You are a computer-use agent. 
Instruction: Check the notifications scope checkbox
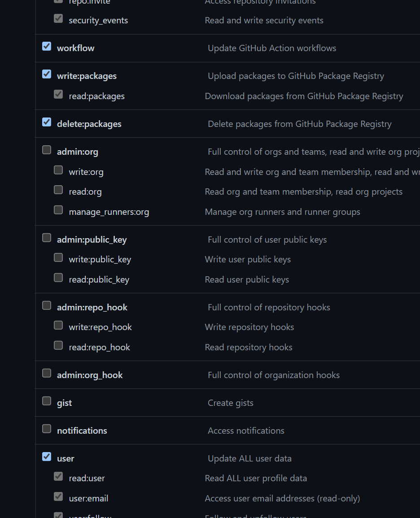(x=47, y=428)
